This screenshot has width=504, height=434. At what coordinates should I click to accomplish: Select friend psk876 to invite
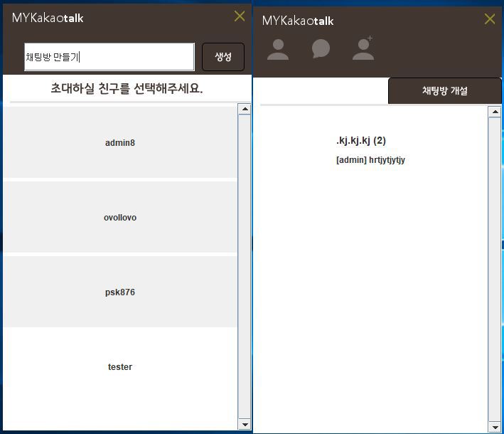[x=120, y=292]
